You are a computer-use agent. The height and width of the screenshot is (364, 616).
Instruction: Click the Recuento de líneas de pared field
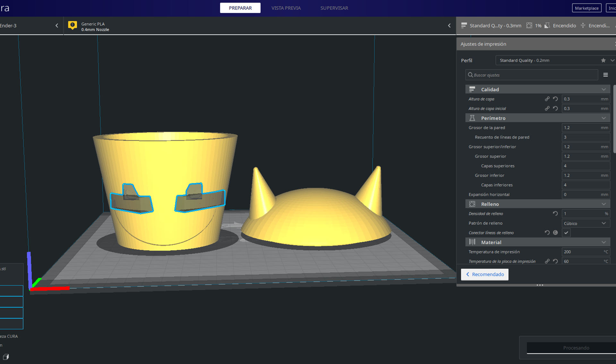coord(586,137)
